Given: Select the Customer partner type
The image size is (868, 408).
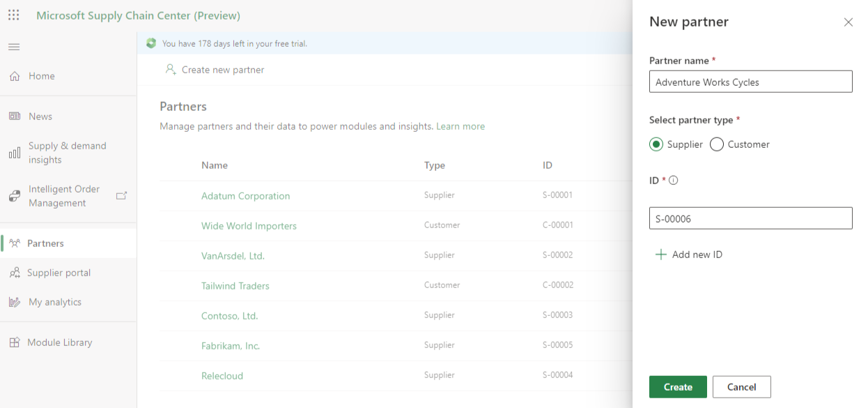Looking at the screenshot, I should (717, 144).
